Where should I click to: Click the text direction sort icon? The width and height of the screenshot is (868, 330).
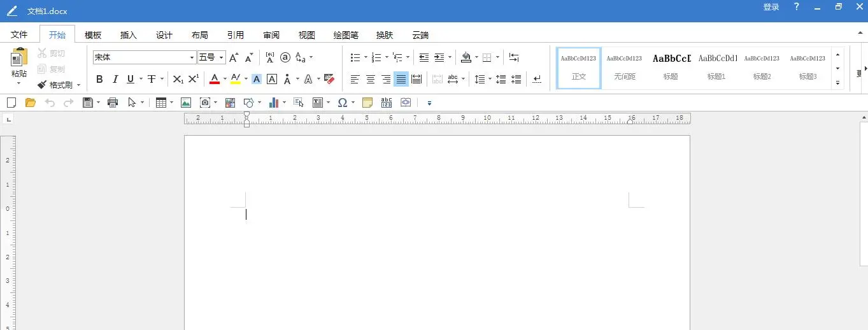point(514,57)
